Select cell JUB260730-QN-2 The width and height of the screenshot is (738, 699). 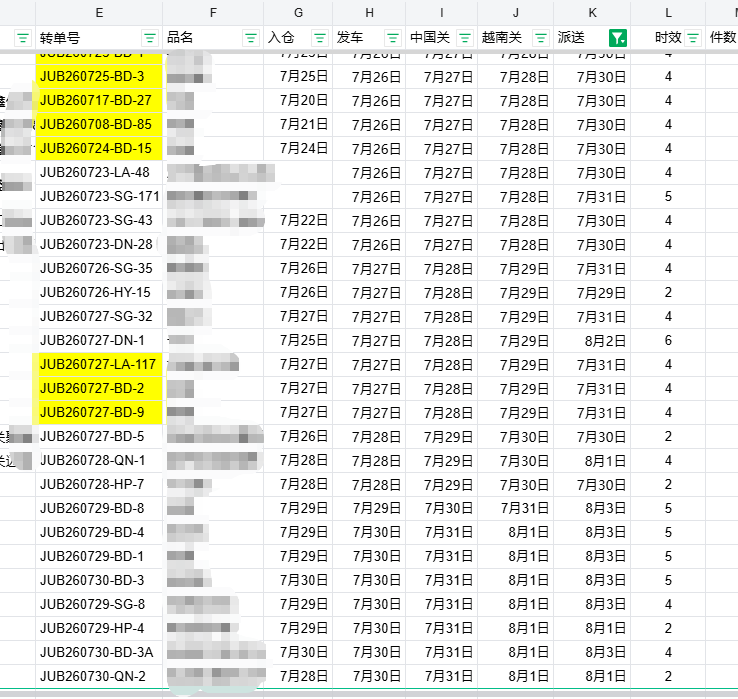click(x=99, y=676)
